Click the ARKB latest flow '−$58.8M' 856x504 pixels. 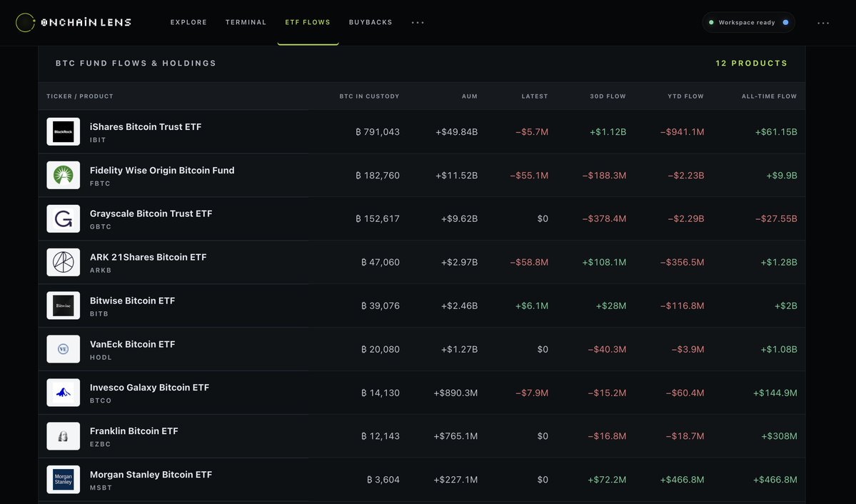coord(529,262)
